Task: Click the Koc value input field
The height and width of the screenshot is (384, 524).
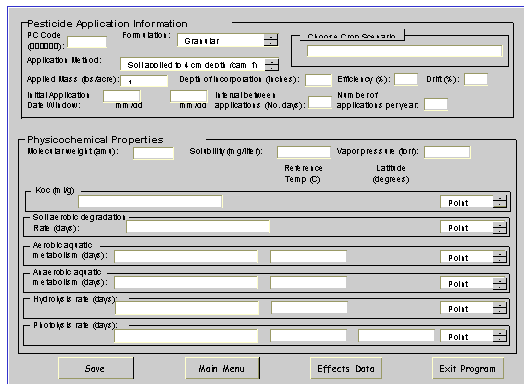Action: click(x=150, y=202)
